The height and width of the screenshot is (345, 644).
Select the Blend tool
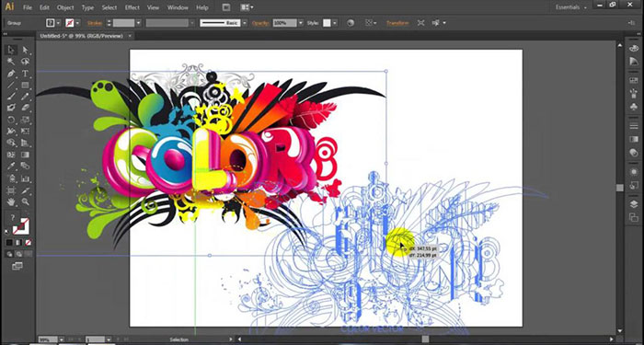[x=26, y=167]
